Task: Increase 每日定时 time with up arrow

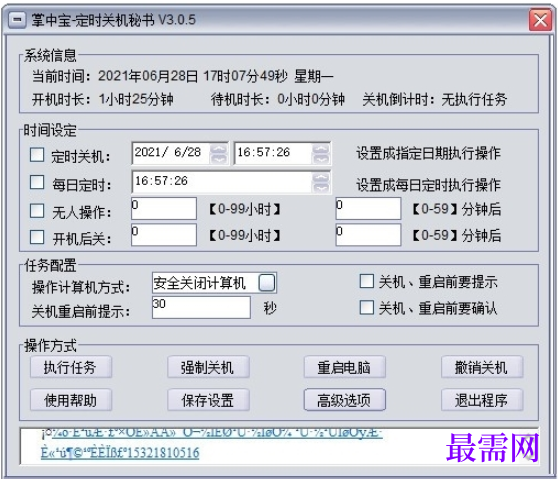Action: [321, 177]
